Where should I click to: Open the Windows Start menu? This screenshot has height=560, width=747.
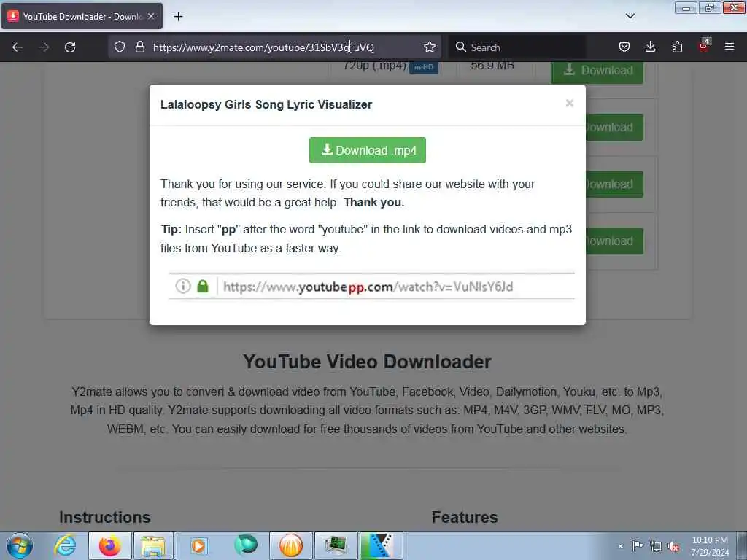20,545
